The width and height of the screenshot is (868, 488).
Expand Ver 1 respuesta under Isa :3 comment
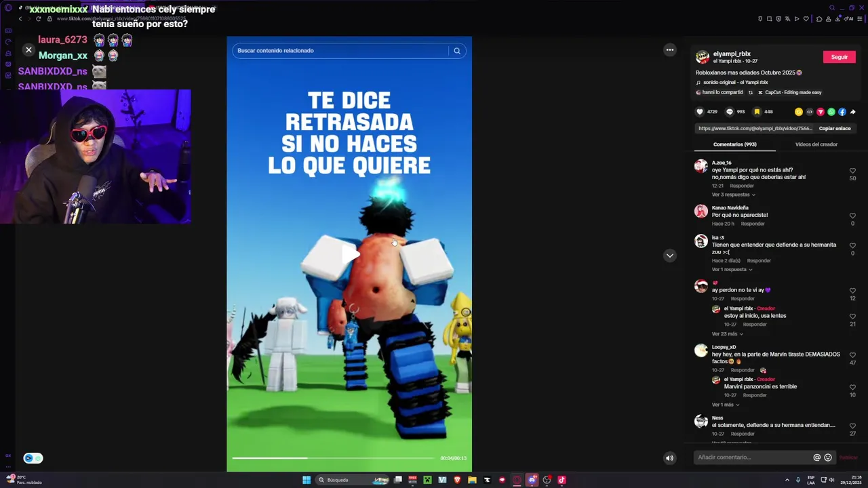(733, 270)
